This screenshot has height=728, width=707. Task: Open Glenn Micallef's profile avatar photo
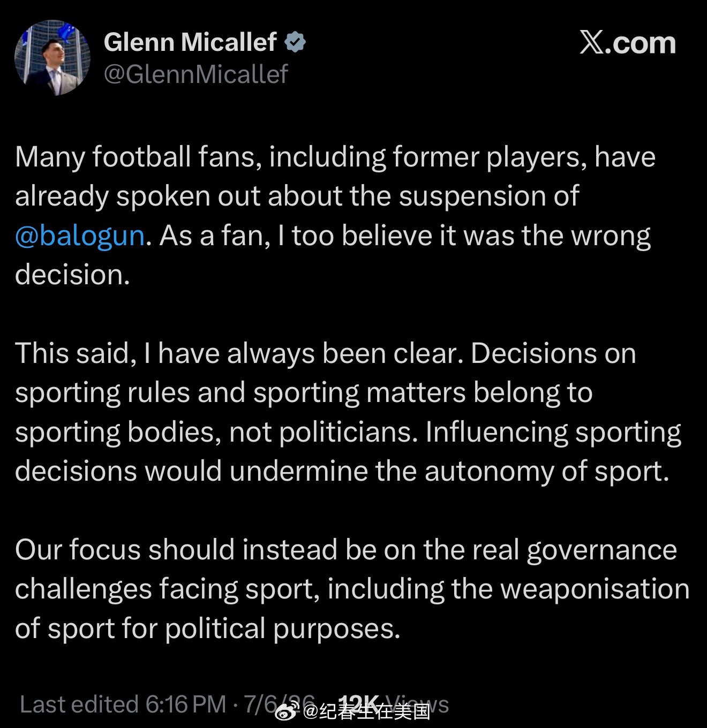point(52,58)
